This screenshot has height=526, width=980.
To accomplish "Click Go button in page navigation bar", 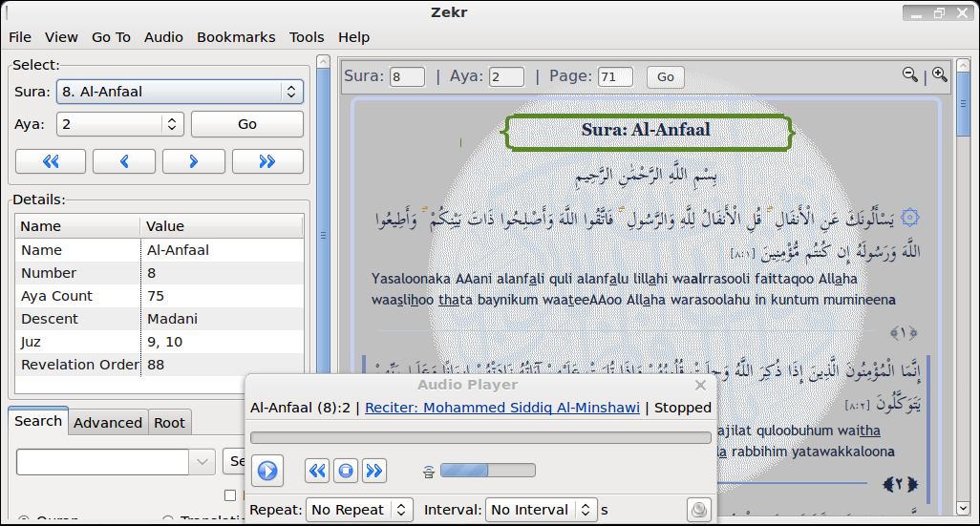I will click(x=666, y=76).
